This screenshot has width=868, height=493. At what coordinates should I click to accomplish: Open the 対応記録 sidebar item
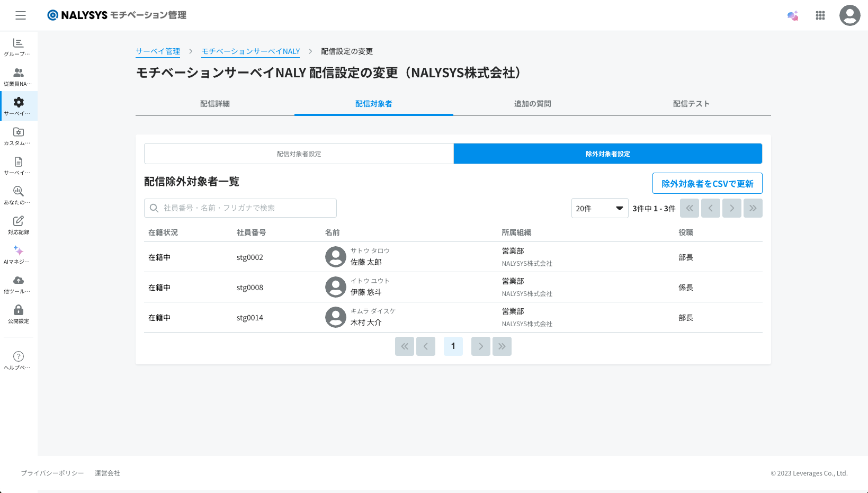(x=19, y=225)
